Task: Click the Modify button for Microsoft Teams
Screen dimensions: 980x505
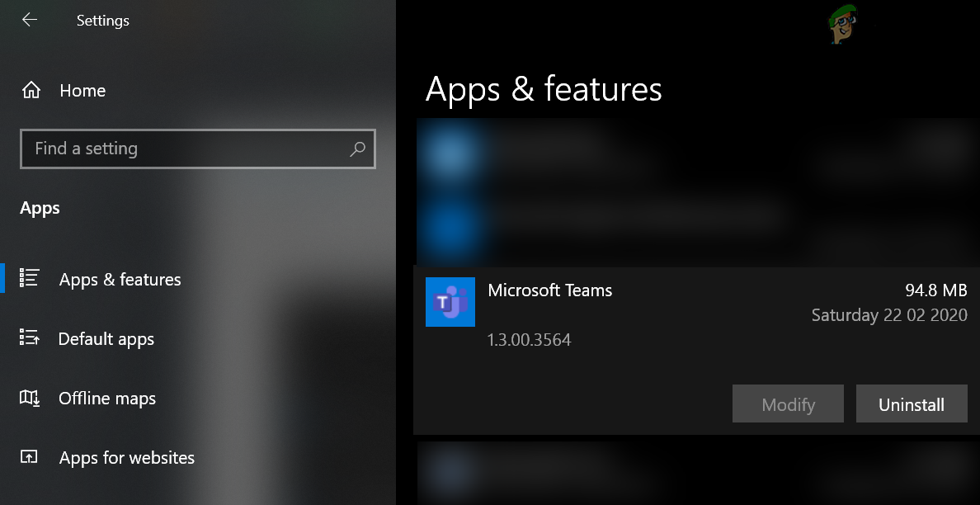Action: pos(787,404)
